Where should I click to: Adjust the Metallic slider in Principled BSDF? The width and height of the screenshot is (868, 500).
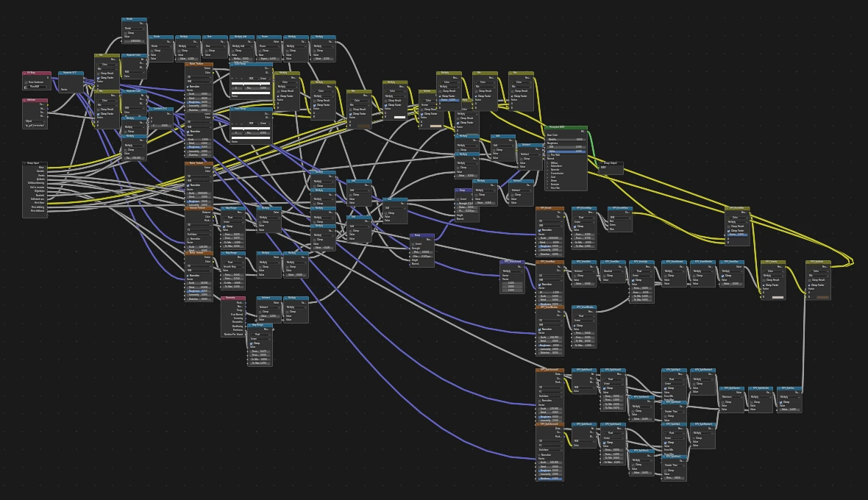pyautogui.click(x=566, y=140)
